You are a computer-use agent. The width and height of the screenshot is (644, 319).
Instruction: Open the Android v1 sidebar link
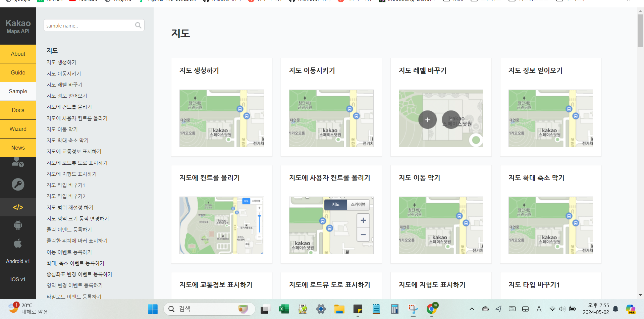(x=18, y=261)
